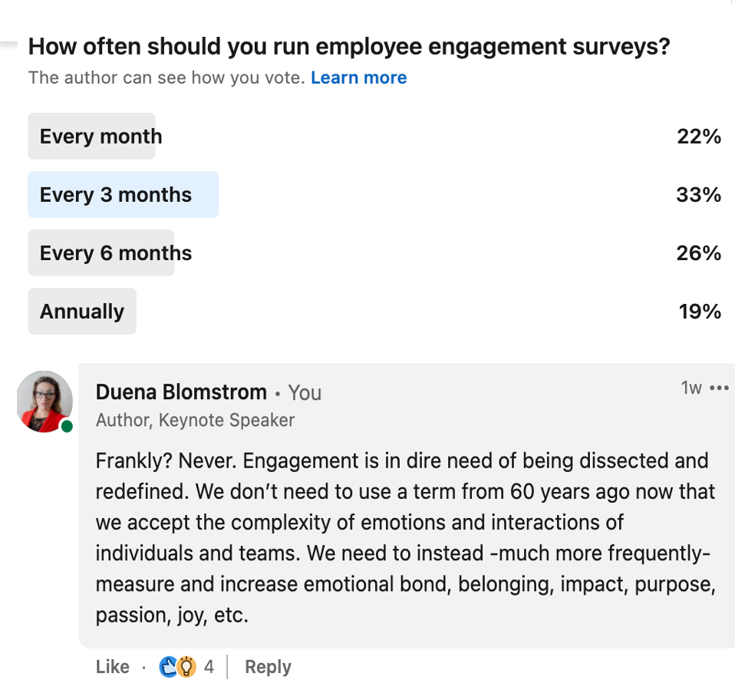Open the Learn more link
The height and width of the screenshot is (700, 735).
click(358, 78)
